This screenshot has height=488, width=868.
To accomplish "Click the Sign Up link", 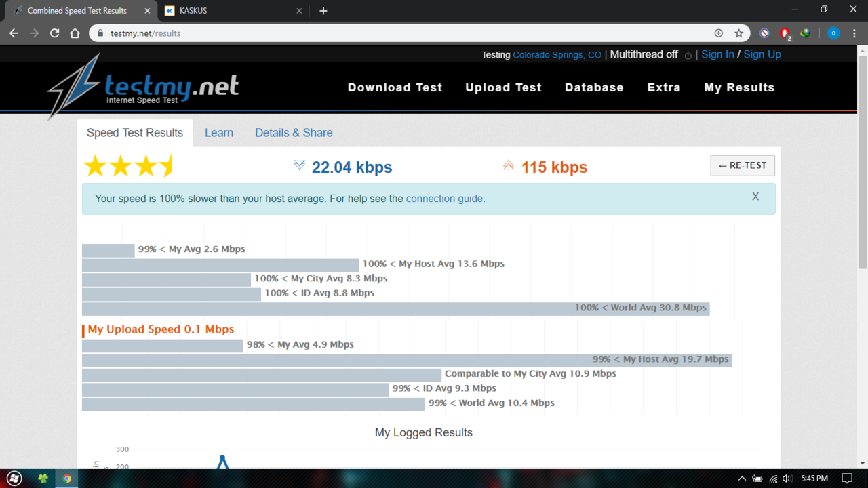I will (x=762, y=54).
